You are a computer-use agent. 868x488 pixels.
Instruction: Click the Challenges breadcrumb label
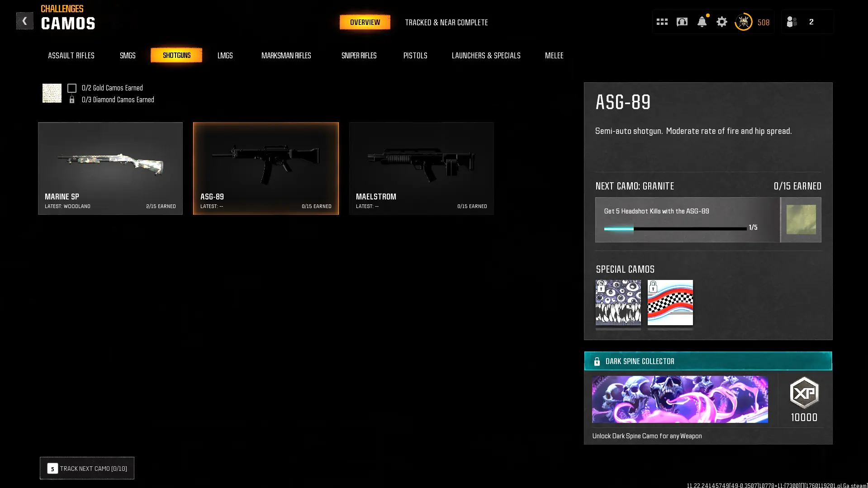tap(62, 9)
